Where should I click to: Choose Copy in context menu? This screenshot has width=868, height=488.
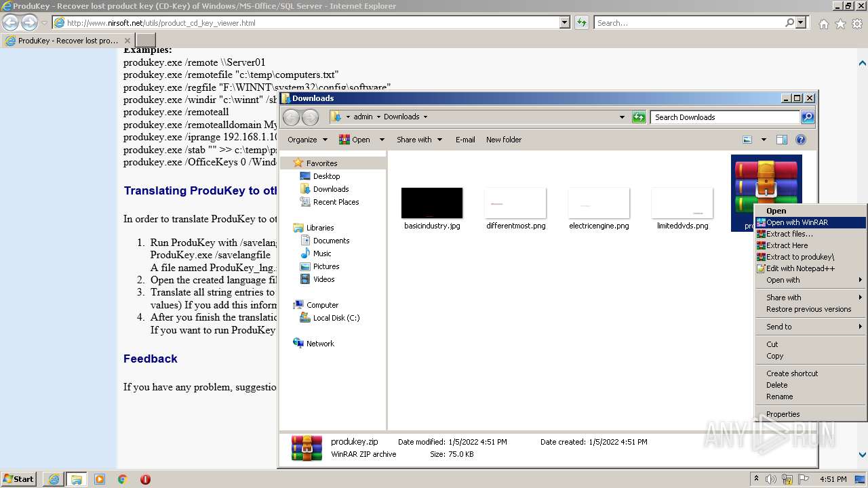coord(811,356)
